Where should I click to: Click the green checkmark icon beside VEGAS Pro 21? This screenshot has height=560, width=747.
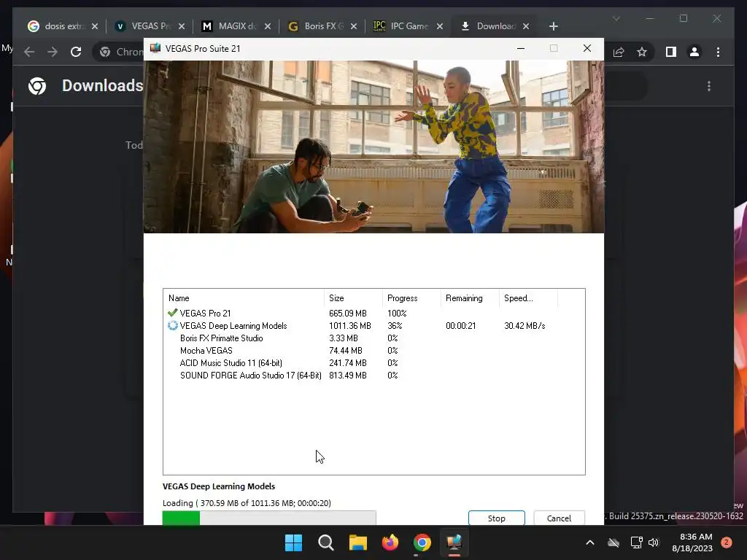pos(172,313)
